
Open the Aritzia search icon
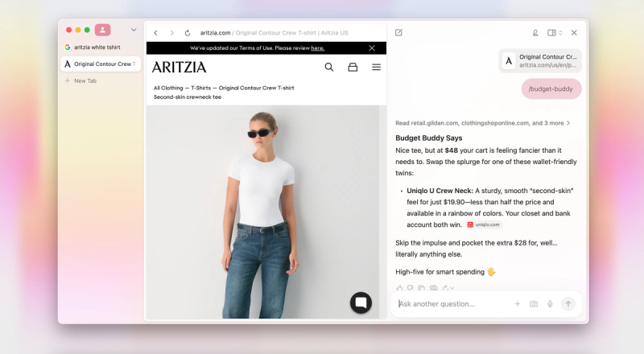tap(329, 67)
